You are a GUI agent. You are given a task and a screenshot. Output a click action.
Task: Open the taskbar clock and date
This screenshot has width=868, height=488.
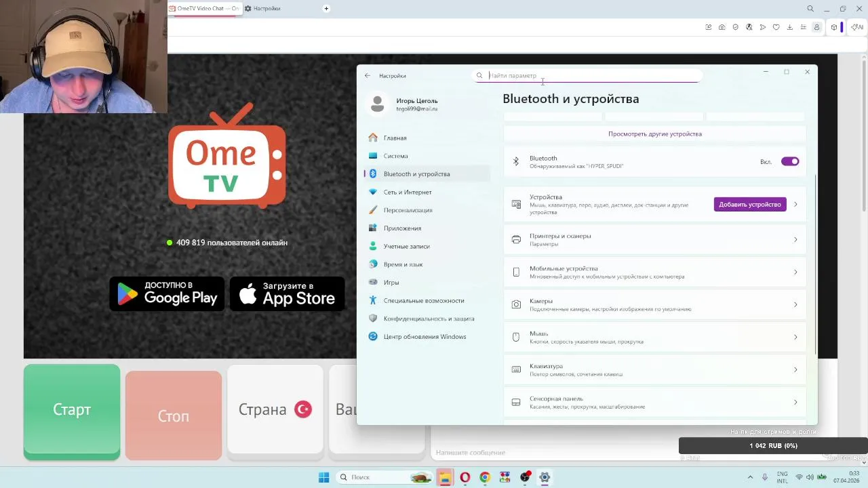(x=846, y=477)
